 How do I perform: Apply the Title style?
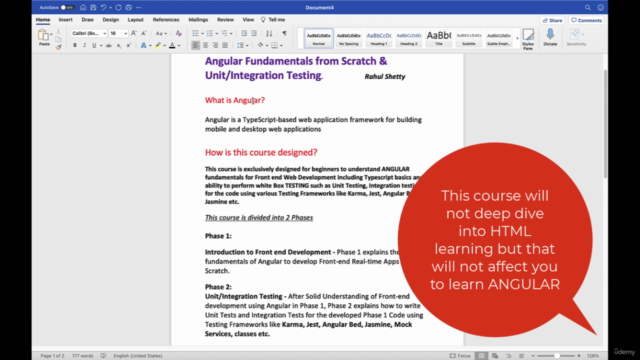pyautogui.click(x=438, y=38)
